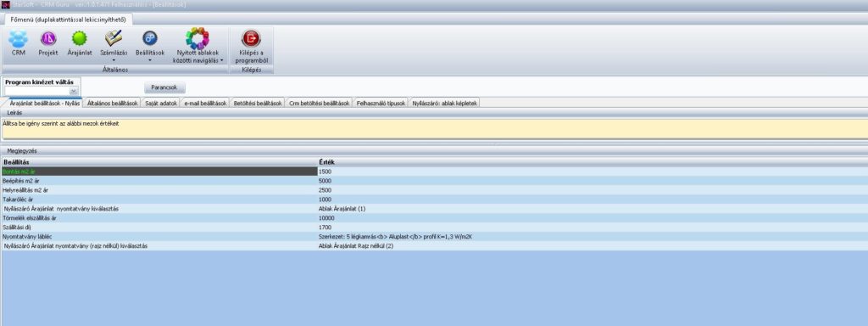The height and width of the screenshot is (326, 868).
Task: Open the Nyílászáró: ablak képletek tab
Action: pos(445,103)
